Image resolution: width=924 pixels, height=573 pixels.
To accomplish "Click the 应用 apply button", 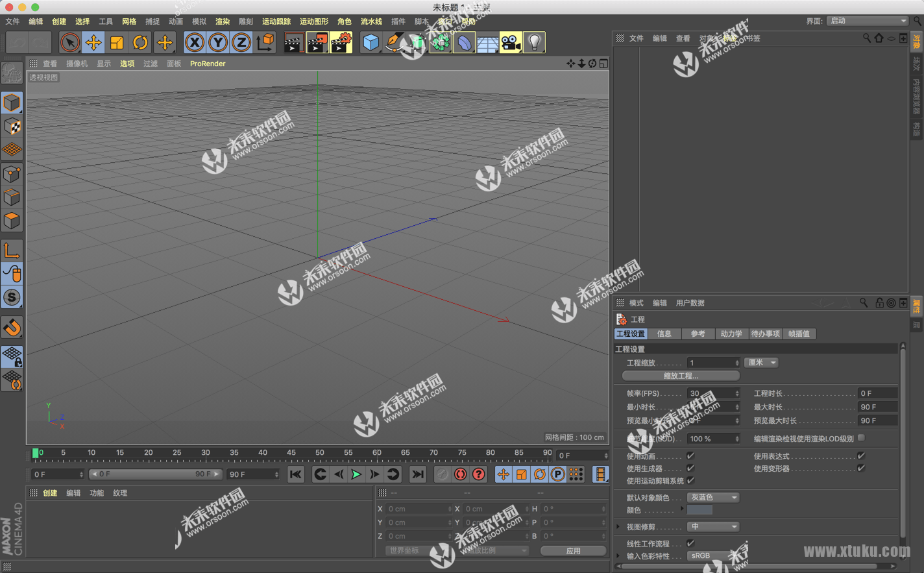I will (573, 550).
